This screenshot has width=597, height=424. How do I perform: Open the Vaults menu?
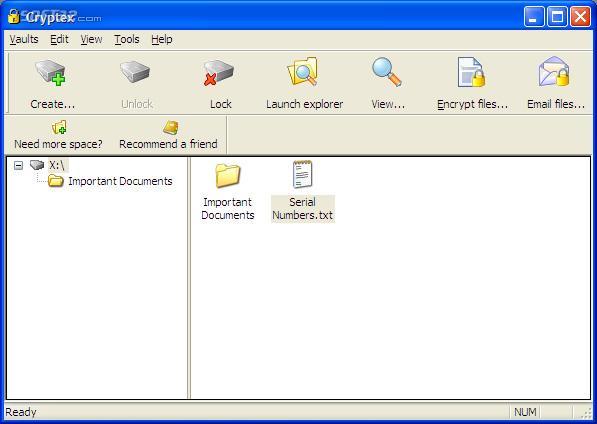point(24,39)
